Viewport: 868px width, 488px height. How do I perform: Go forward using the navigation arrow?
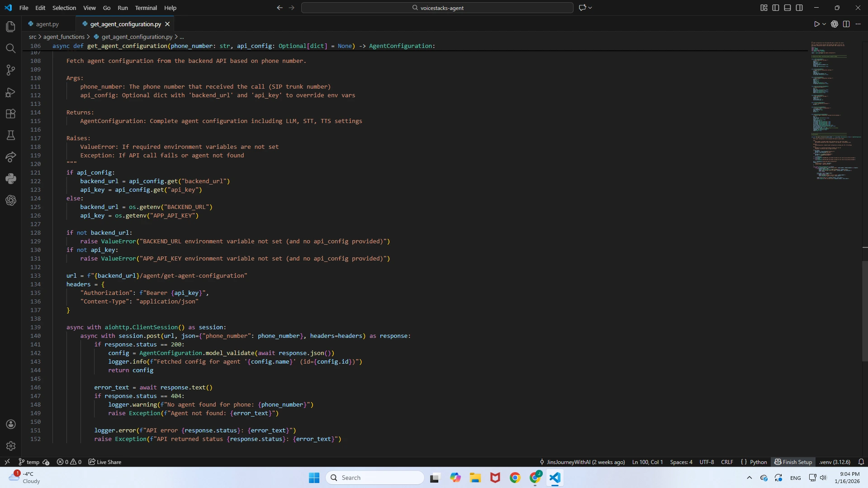(x=292, y=8)
